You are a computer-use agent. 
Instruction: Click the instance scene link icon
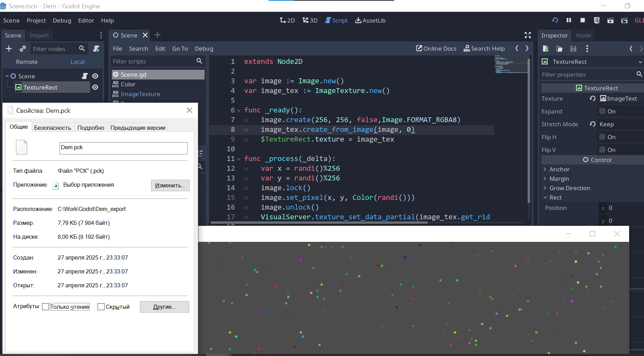pyautogui.click(x=23, y=49)
